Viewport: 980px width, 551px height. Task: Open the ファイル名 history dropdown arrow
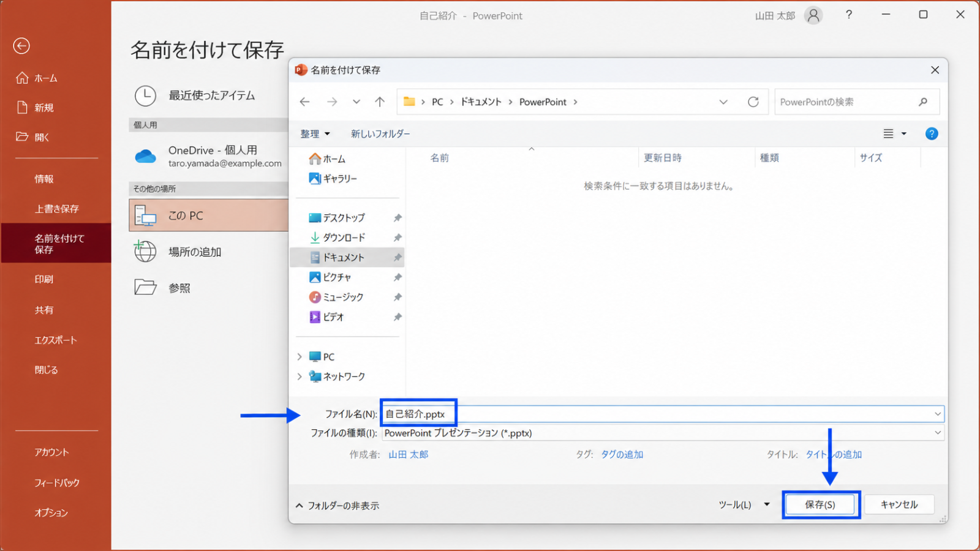coord(937,414)
